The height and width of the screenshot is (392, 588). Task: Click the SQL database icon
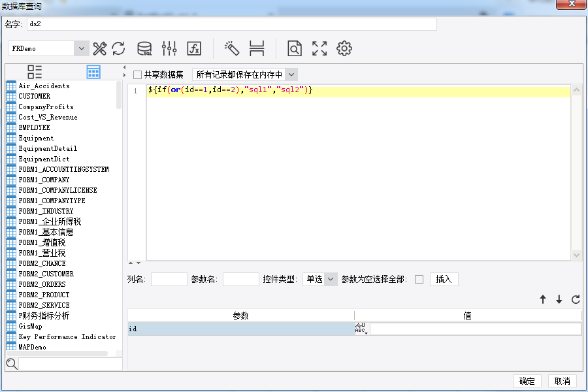tap(144, 48)
